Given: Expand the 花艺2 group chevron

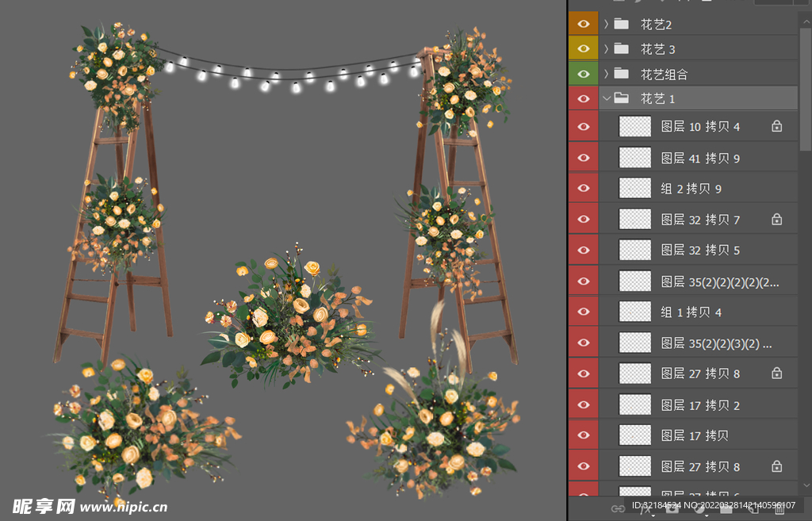Looking at the screenshot, I should click(x=607, y=24).
